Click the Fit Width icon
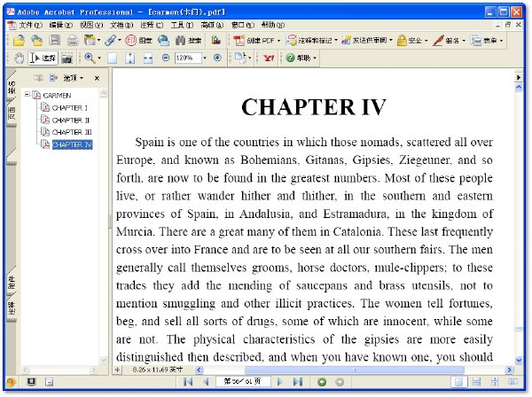This screenshot has height=397, width=532. point(148,58)
